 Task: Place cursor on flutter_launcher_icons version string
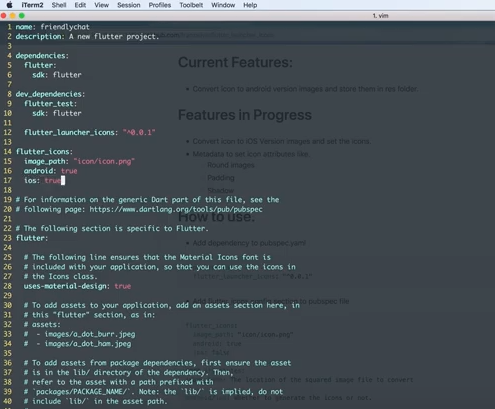[139, 132]
